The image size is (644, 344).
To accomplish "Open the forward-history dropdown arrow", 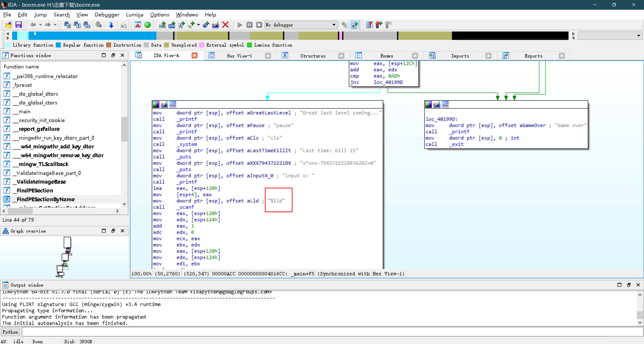I will [55, 25].
